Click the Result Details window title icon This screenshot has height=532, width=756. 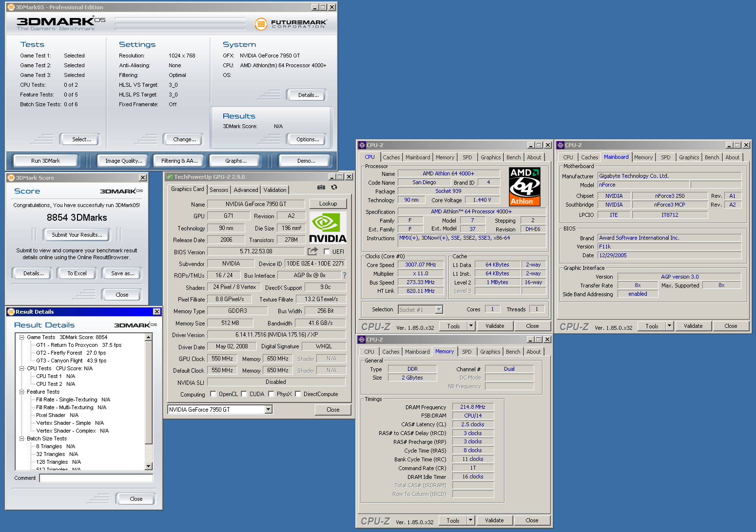(x=11, y=312)
